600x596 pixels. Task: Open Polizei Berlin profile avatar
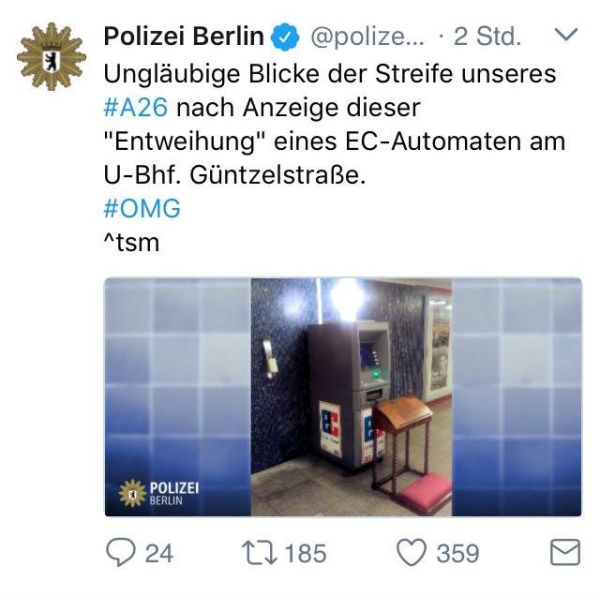click(52, 57)
